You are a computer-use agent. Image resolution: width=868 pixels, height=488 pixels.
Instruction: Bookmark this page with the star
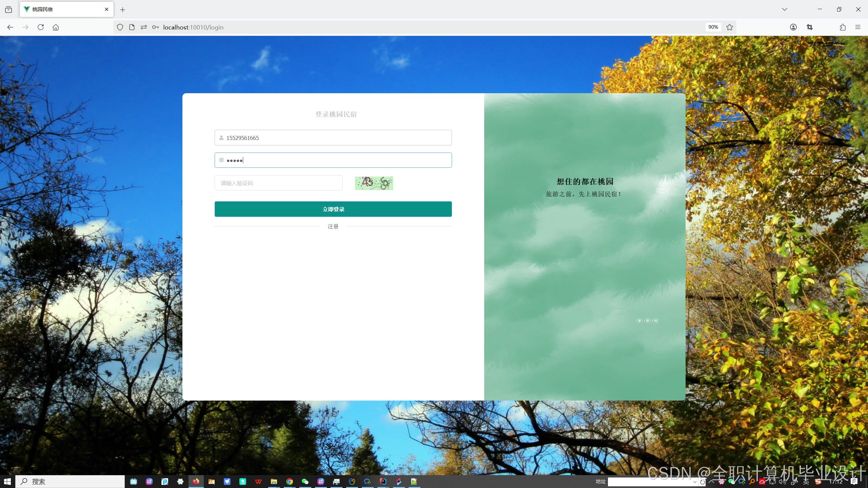[x=730, y=27]
